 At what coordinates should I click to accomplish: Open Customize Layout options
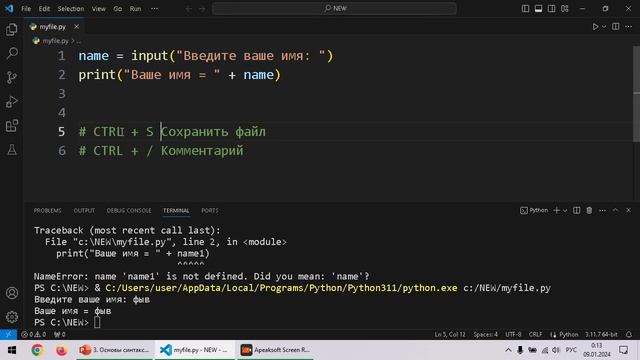coord(564,8)
